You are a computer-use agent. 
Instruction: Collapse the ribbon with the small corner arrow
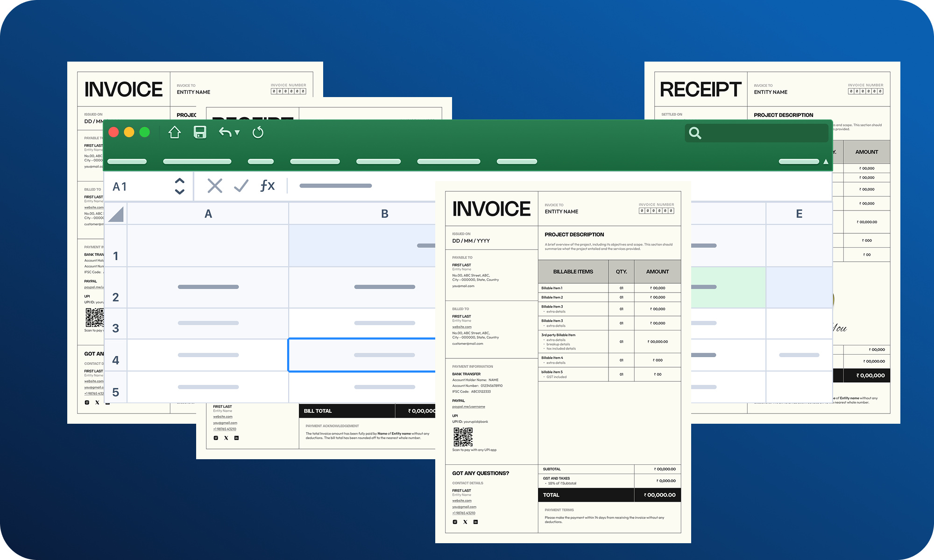826,161
